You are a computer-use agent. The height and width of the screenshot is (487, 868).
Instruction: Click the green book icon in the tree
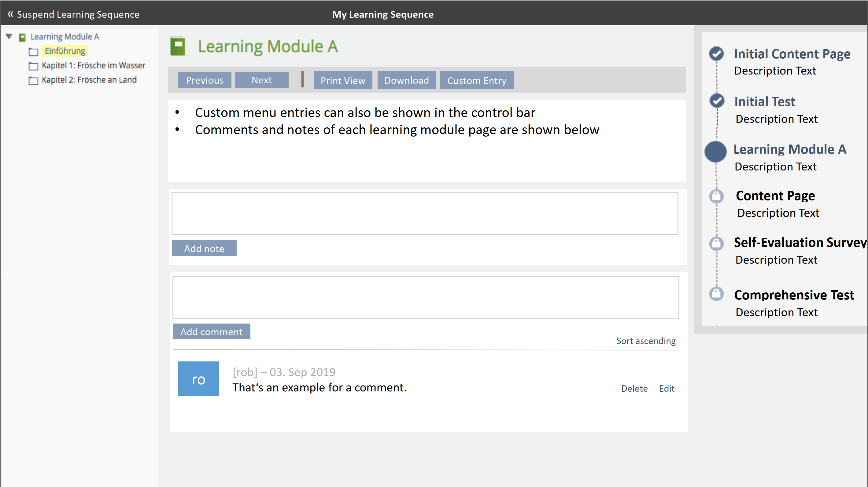22,37
